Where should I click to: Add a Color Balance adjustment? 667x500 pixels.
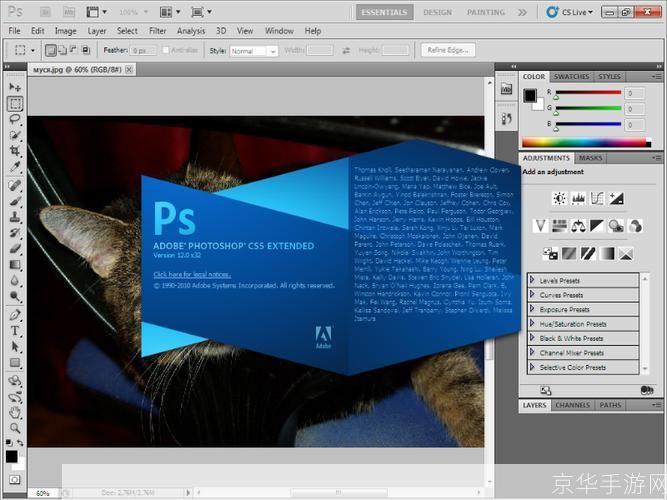point(578,226)
